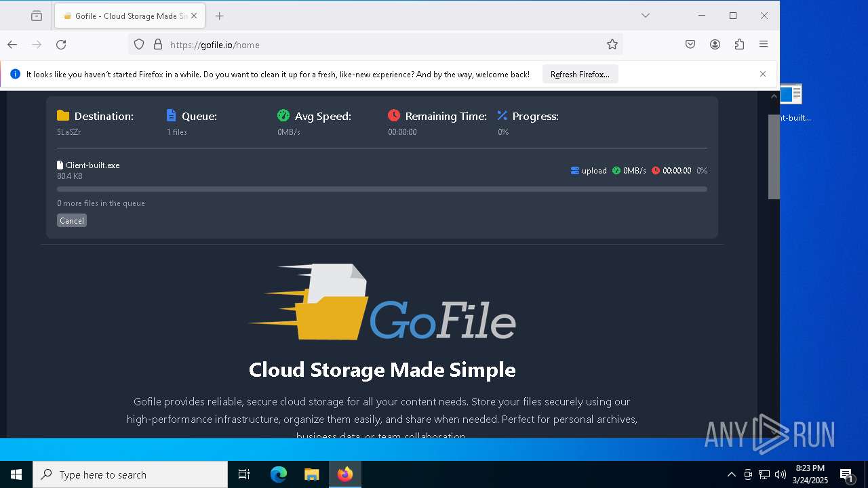The image size is (868, 488).
Task: Launch Microsoft Edge from taskbar
Action: 279,474
